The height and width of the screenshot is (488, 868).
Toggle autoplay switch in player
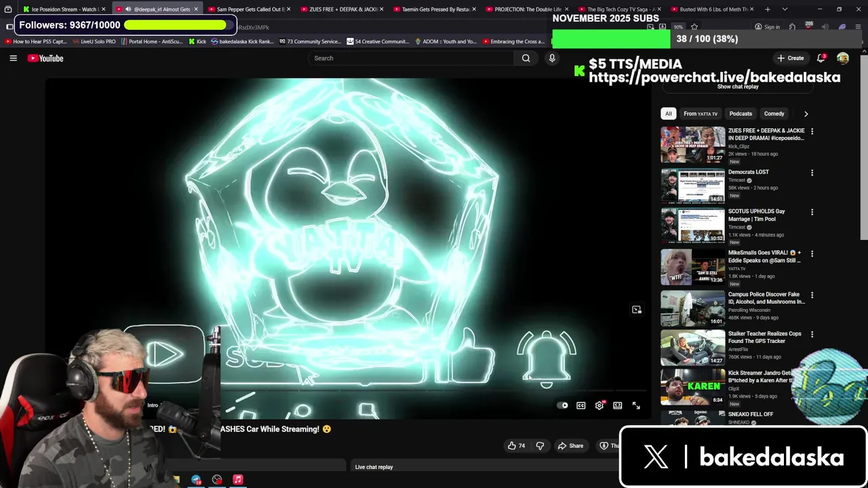[x=563, y=405]
